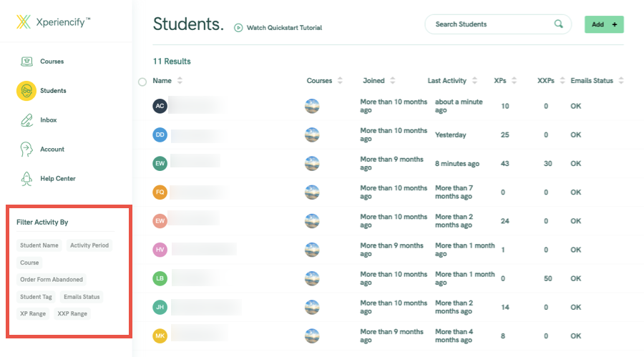Sort students by Name column arrows
Screen dimensions: 644x357
[180, 81]
